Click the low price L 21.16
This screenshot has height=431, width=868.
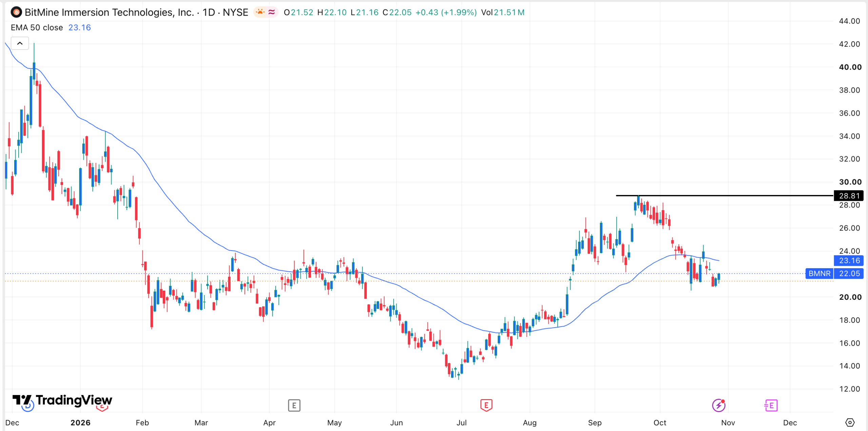coord(364,13)
